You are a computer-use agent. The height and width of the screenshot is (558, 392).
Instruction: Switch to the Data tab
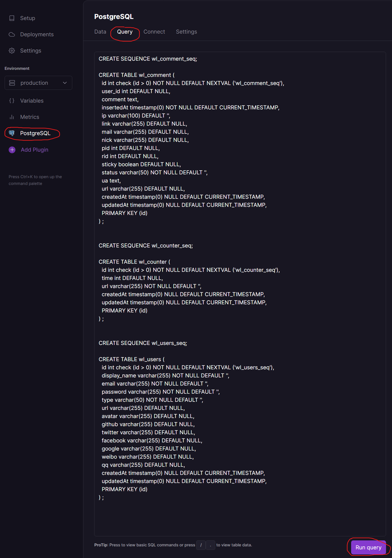point(100,32)
